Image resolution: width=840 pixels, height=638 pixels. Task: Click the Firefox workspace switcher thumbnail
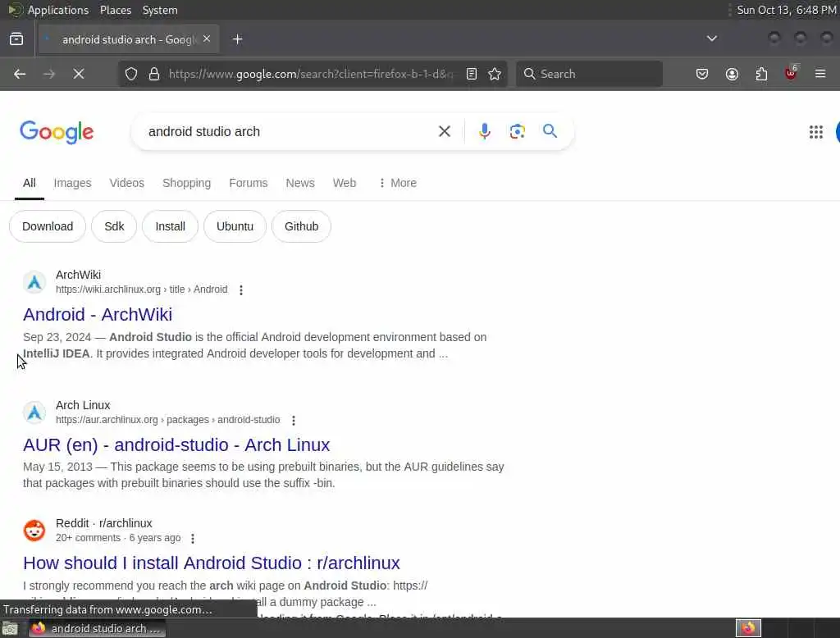[748, 628]
